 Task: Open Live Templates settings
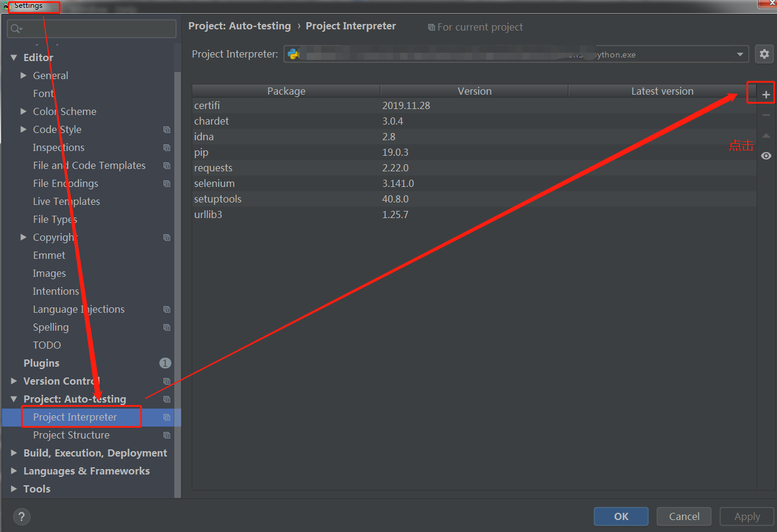66,201
